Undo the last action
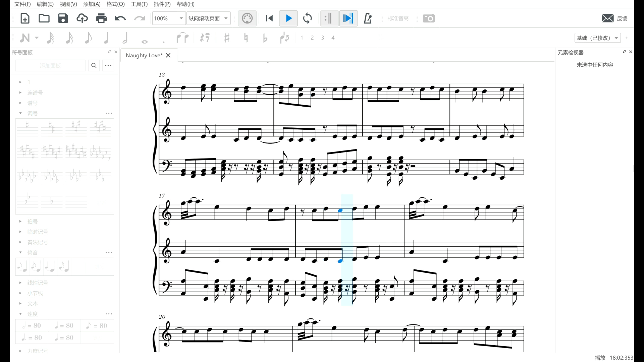This screenshot has width=644, height=362. pyautogui.click(x=120, y=18)
